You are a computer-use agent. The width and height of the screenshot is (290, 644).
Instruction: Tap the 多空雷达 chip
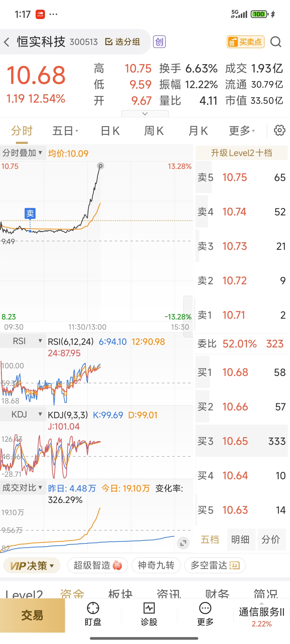tap(215, 565)
